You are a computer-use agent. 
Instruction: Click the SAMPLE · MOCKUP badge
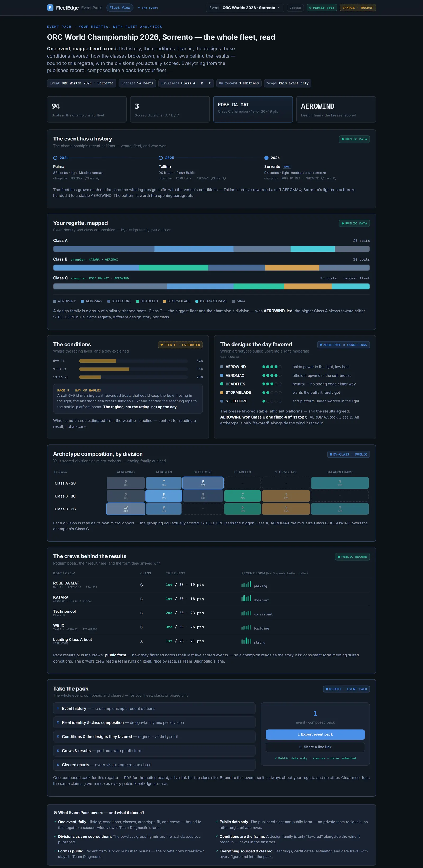tap(357, 8)
